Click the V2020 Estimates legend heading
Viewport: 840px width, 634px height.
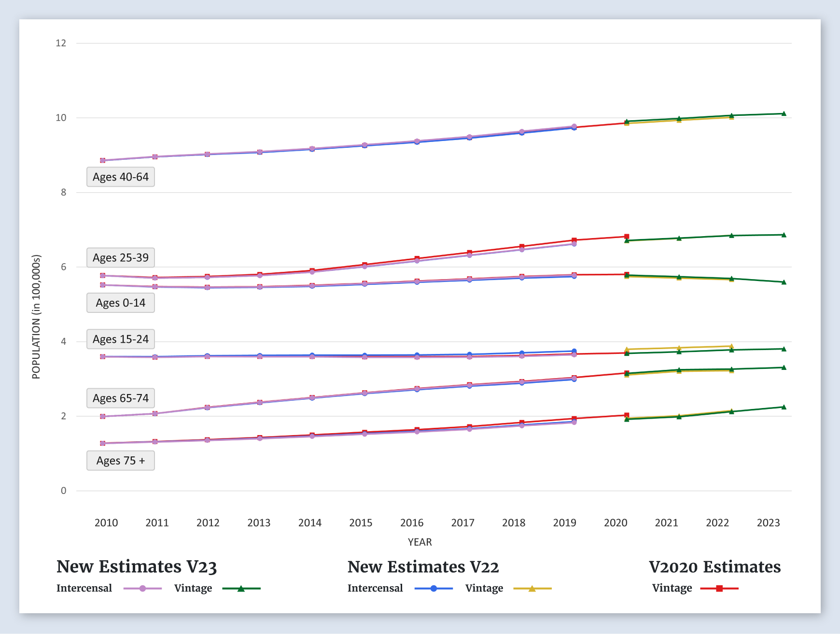(714, 567)
